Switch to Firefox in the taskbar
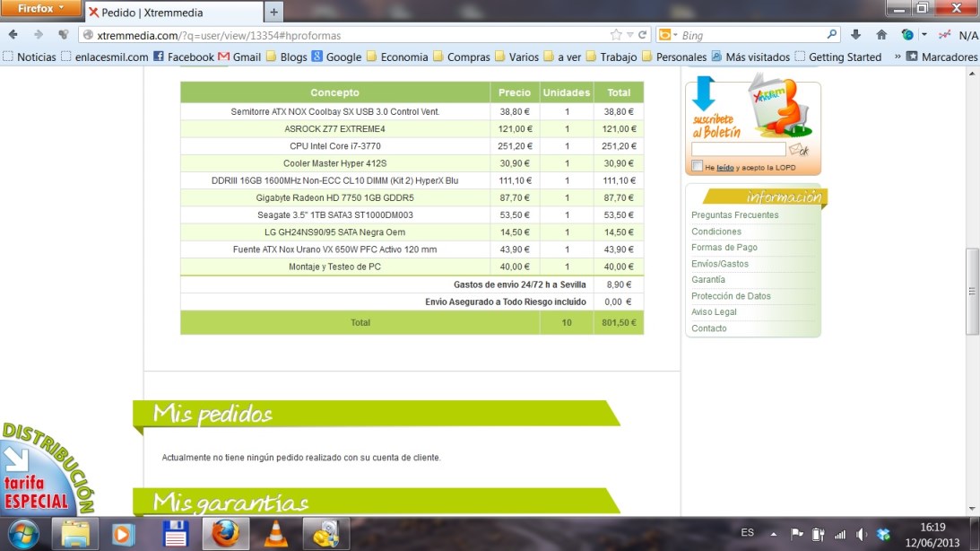980x551 pixels. (x=226, y=534)
